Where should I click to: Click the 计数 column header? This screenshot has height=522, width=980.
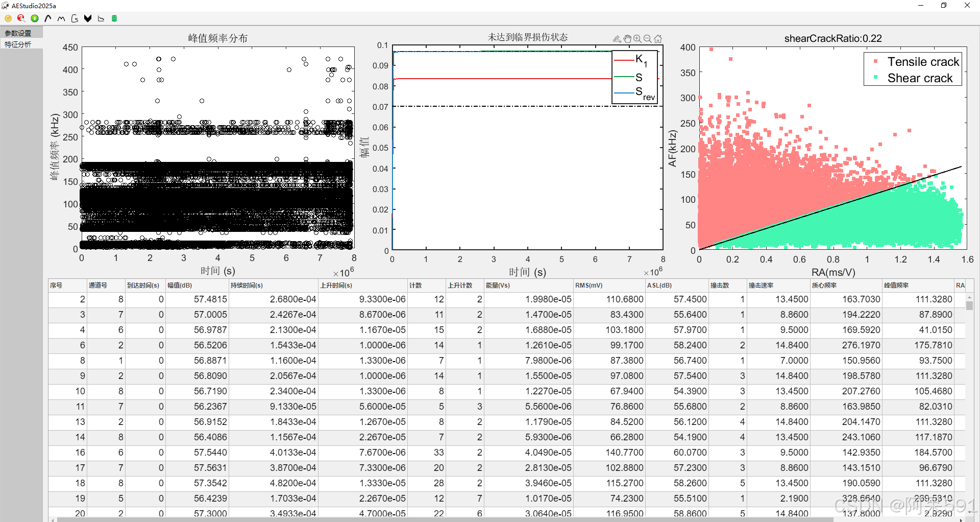427,286
